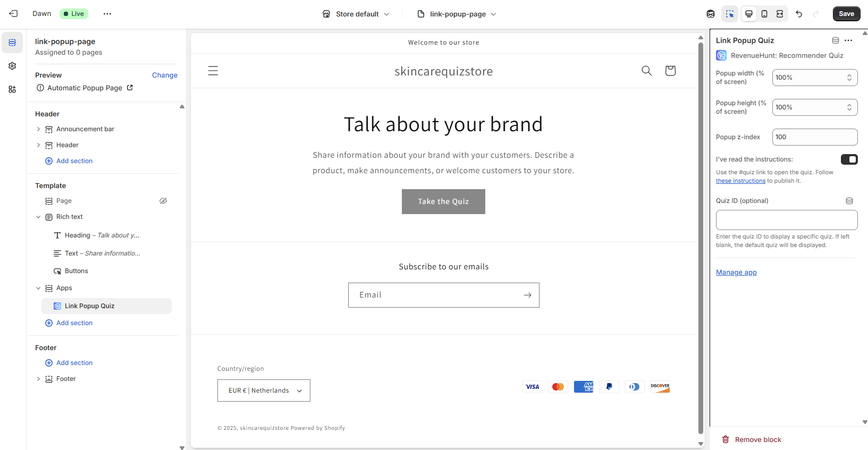Screen dimensions: 868x450
Task: Open the 'these instructions' link
Action: tap(740, 181)
